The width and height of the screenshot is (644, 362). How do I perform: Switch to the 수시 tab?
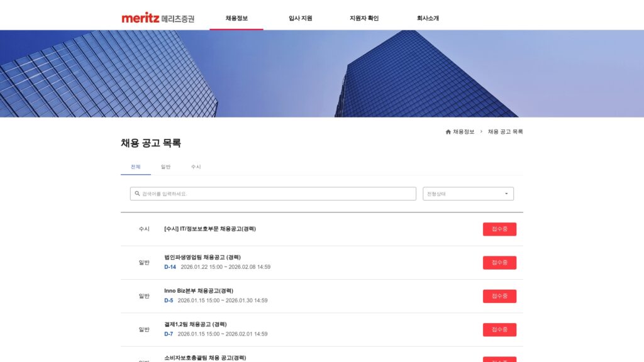tap(196, 167)
